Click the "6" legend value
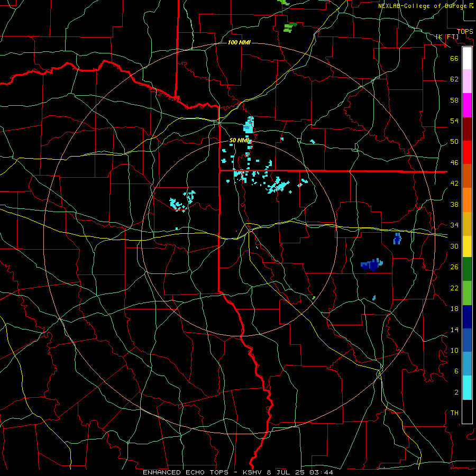Screen dimensions: 476x476 (456, 371)
